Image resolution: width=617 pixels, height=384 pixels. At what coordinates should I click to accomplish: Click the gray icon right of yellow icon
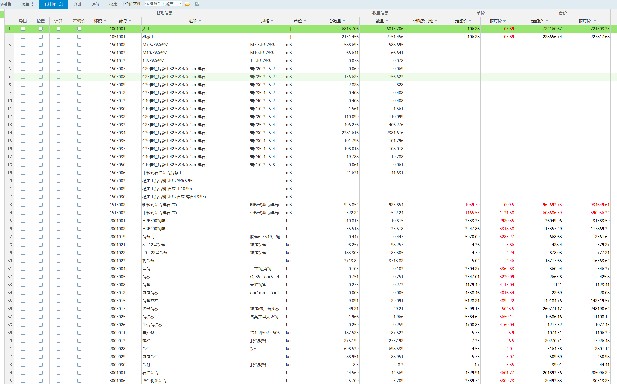point(197,4)
